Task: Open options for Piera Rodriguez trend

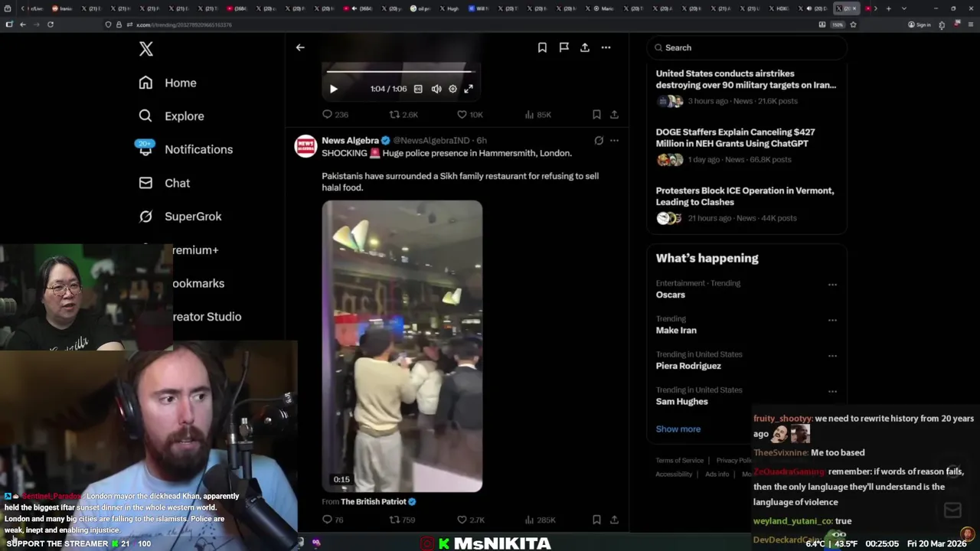Action: click(x=832, y=356)
